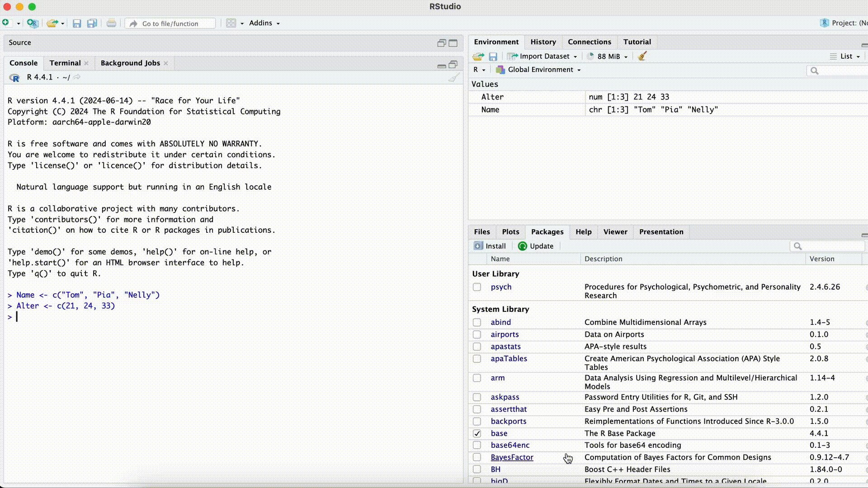Screen dimensions: 868x488
Task: Check the BayesFactor package checkbox
Action: click(477, 457)
